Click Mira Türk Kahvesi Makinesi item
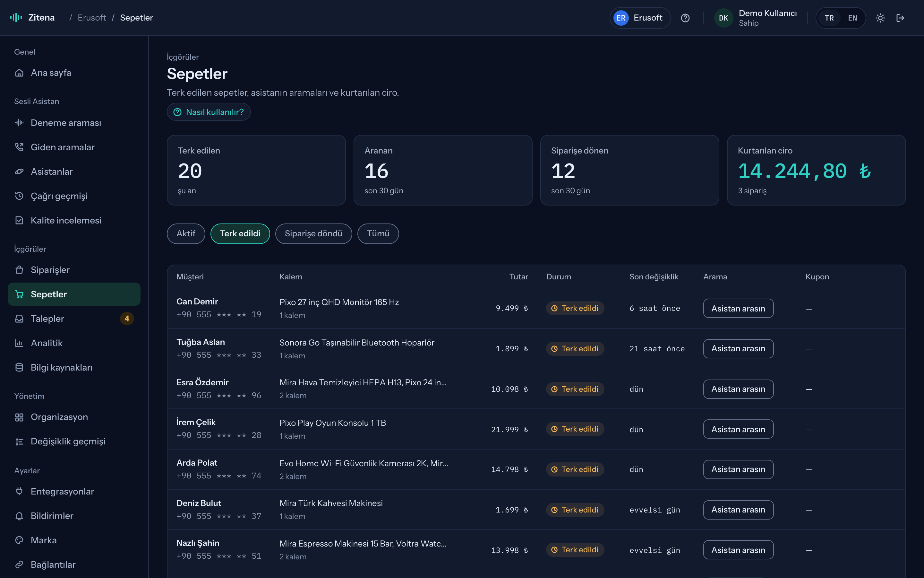This screenshot has width=924, height=578. pos(331,503)
